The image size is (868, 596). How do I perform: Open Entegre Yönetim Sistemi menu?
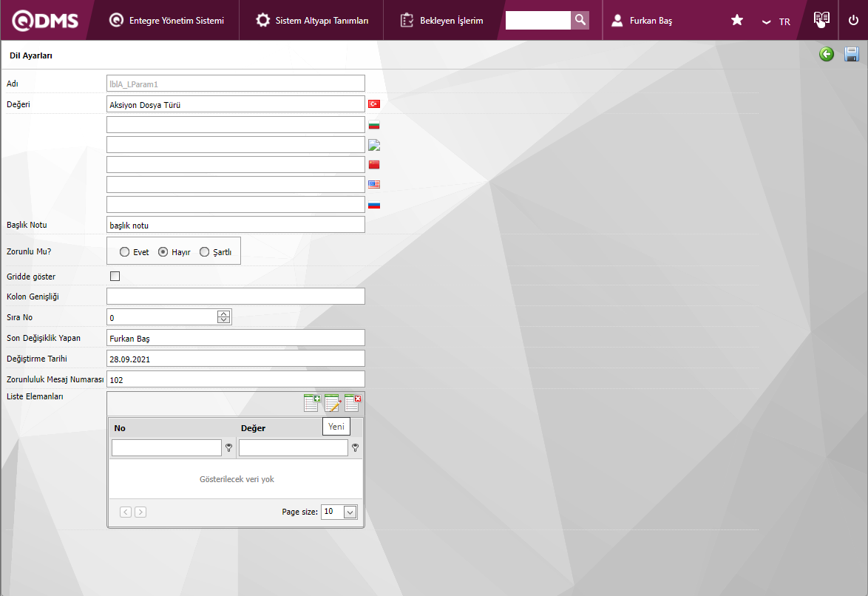pos(166,21)
